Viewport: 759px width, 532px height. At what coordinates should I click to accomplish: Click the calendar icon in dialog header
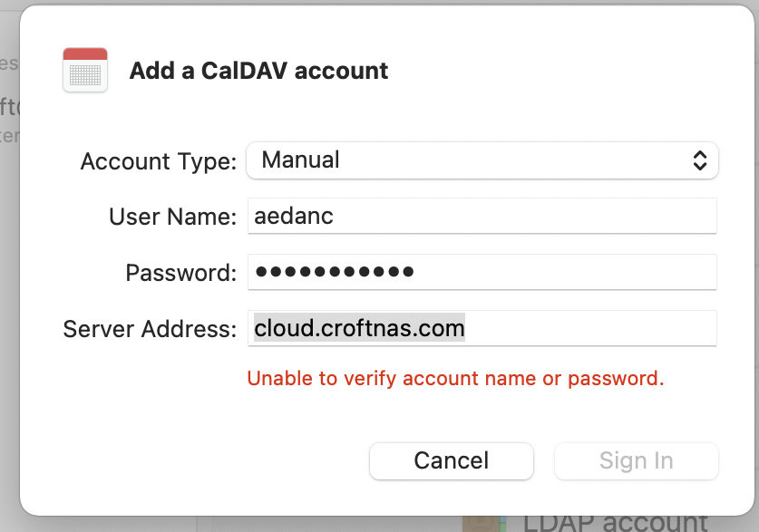coord(85,70)
